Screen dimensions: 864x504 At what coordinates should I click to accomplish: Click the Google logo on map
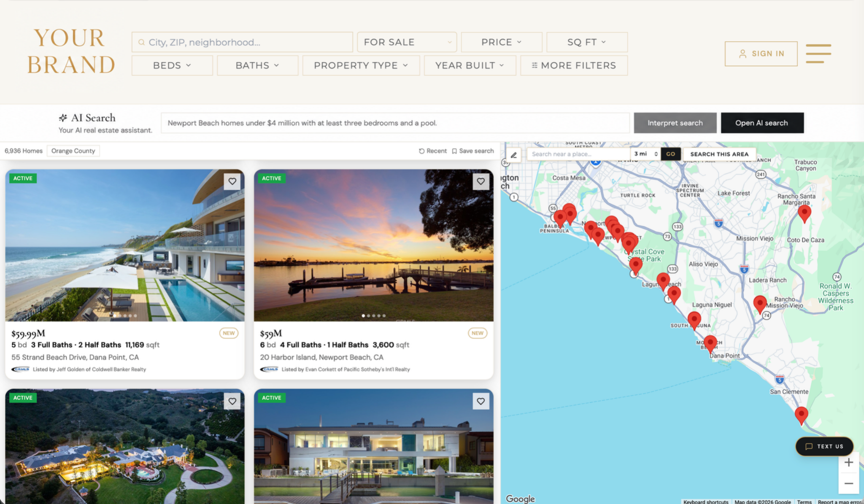[x=520, y=499]
